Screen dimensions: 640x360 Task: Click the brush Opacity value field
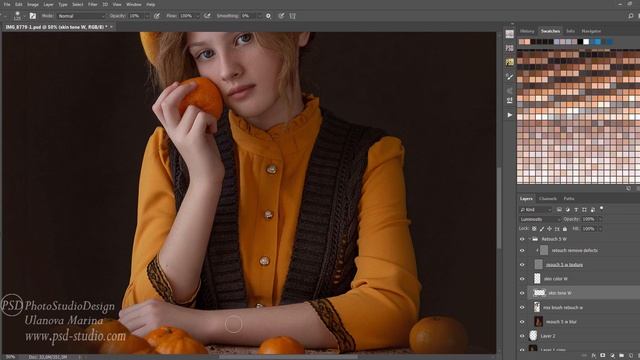(x=136, y=16)
